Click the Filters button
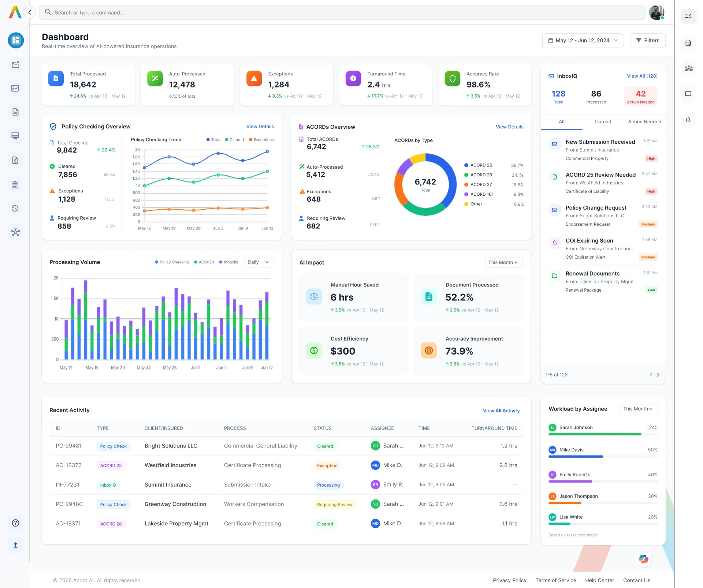703x588 pixels. pos(648,40)
